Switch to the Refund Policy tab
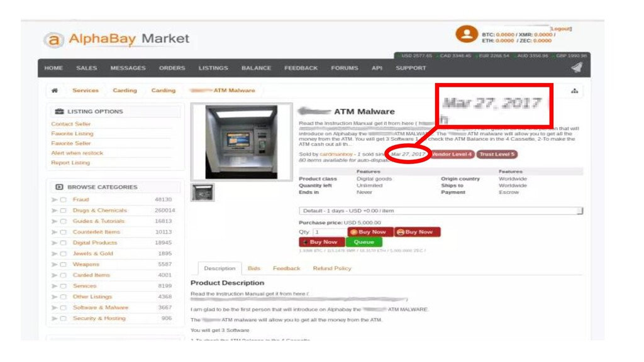This screenshot has height=362, width=644. 332,268
